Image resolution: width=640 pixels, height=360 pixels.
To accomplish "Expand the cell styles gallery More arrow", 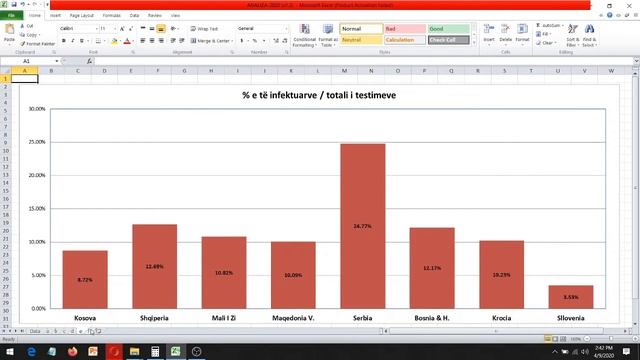I will coord(474,42).
